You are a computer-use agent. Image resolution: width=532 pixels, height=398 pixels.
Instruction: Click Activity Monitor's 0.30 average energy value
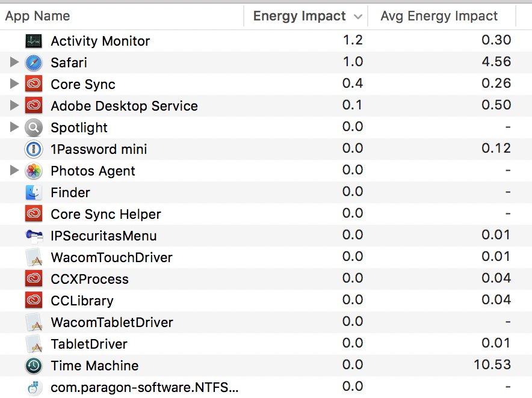496,40
